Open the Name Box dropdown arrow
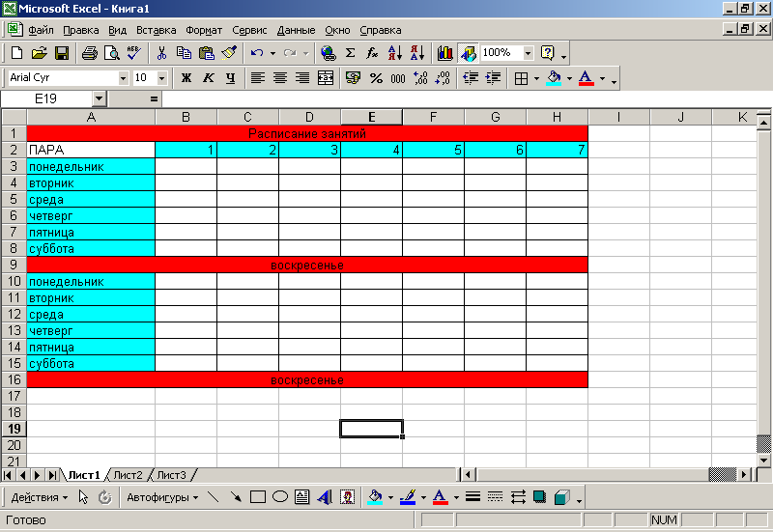773x532 pixels. click(100, 99)
